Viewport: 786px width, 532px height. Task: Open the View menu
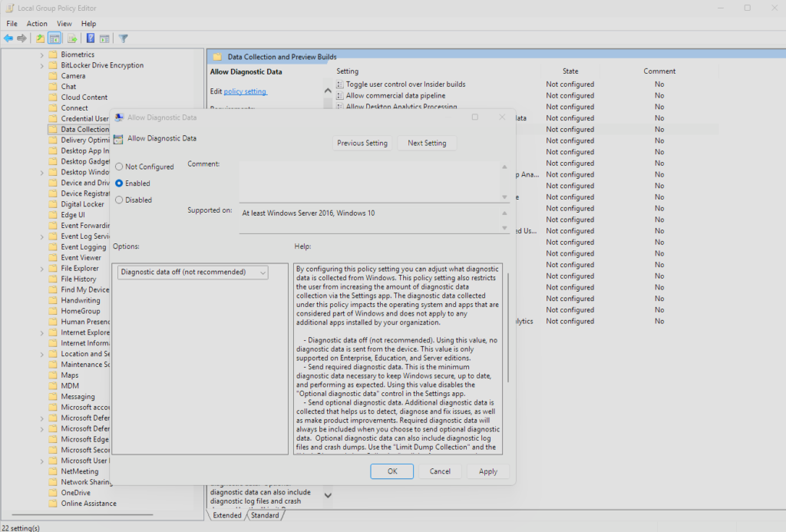64,24
